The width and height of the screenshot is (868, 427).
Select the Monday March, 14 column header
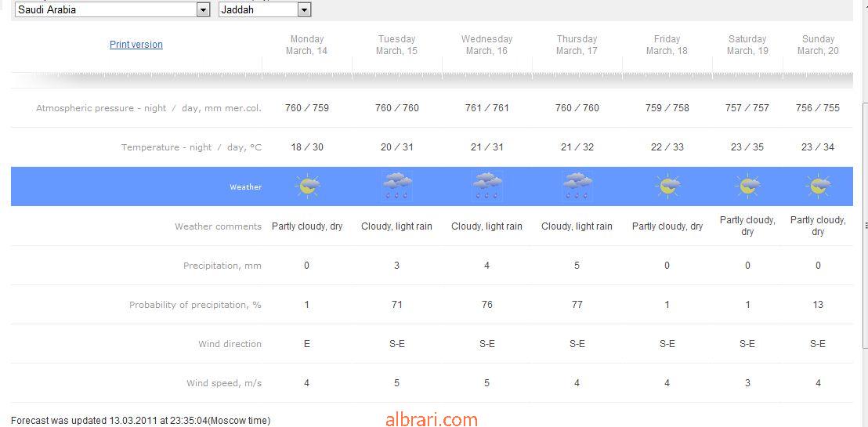click(306, 45)
